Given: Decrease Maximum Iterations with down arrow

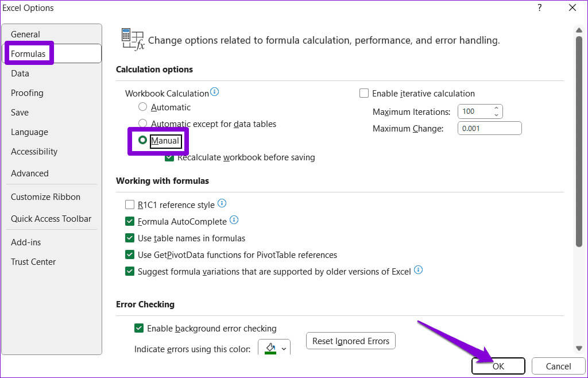Looking at the screenshot, I should click(496, 114).
